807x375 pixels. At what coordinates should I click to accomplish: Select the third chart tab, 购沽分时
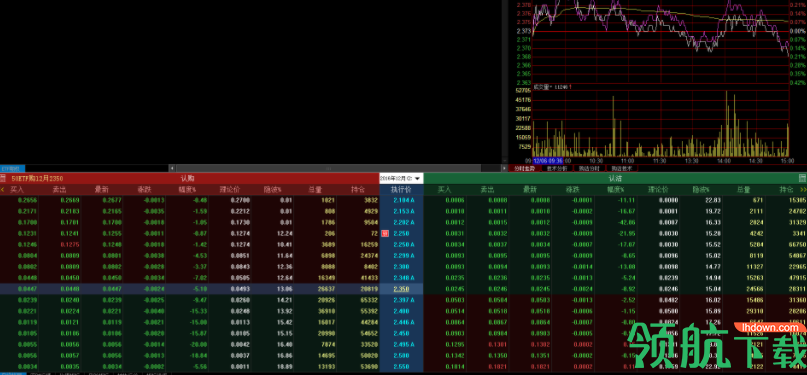coord(589,168)
